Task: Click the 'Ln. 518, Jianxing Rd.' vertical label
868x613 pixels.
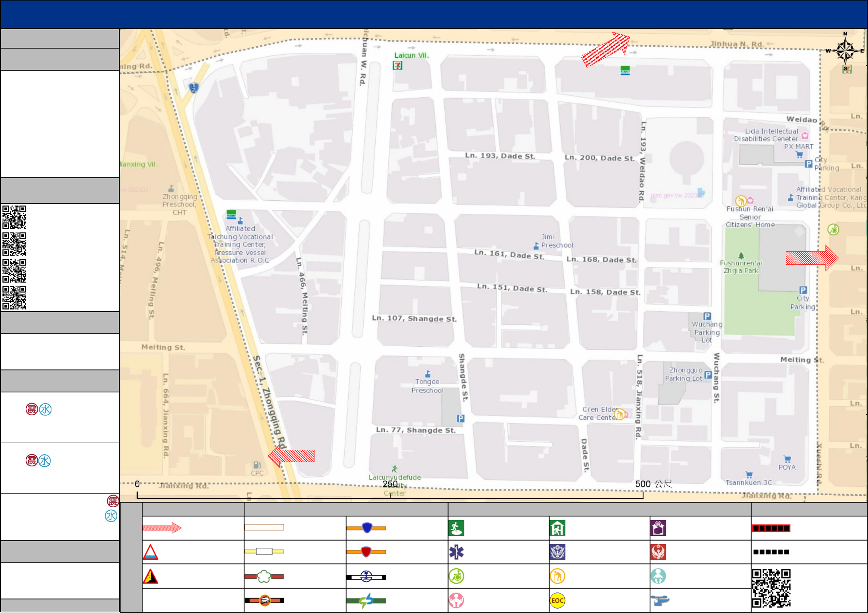Action: [x=639, y=397]
